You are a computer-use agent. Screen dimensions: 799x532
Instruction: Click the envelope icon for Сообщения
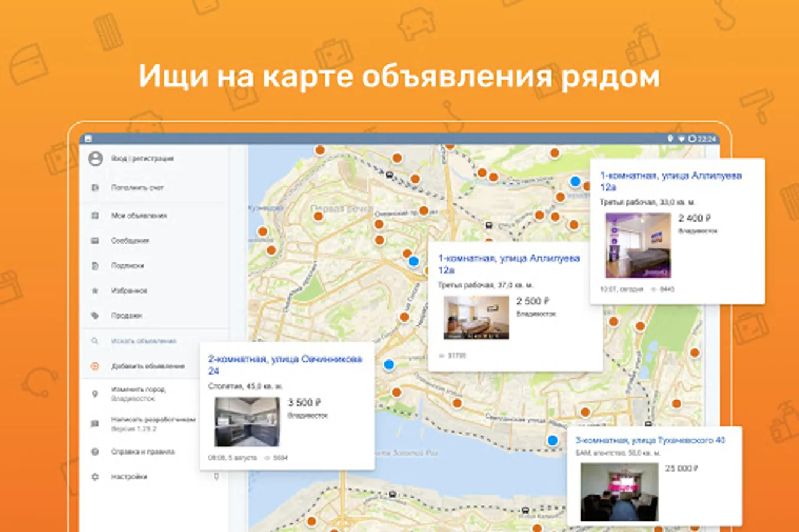[x=95, y=241]
